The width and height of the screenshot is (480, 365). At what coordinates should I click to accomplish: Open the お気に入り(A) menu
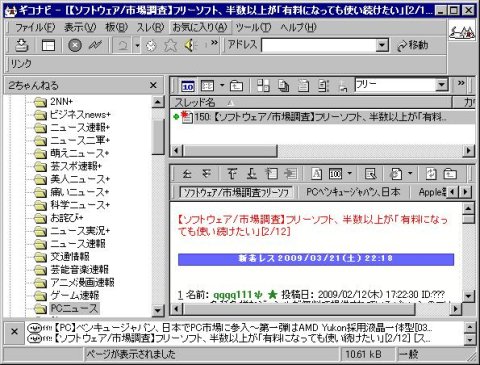coord(200,27)
